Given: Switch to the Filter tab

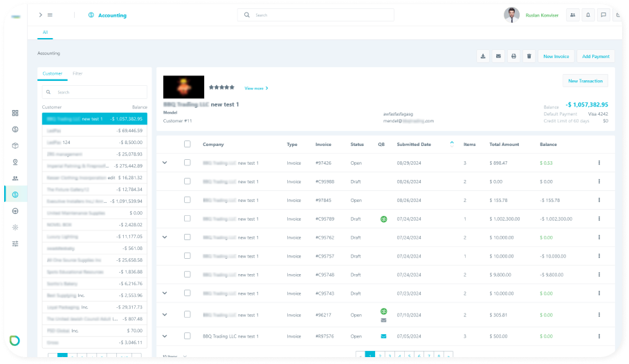Looking at the screenshot, I should [78, 73].
